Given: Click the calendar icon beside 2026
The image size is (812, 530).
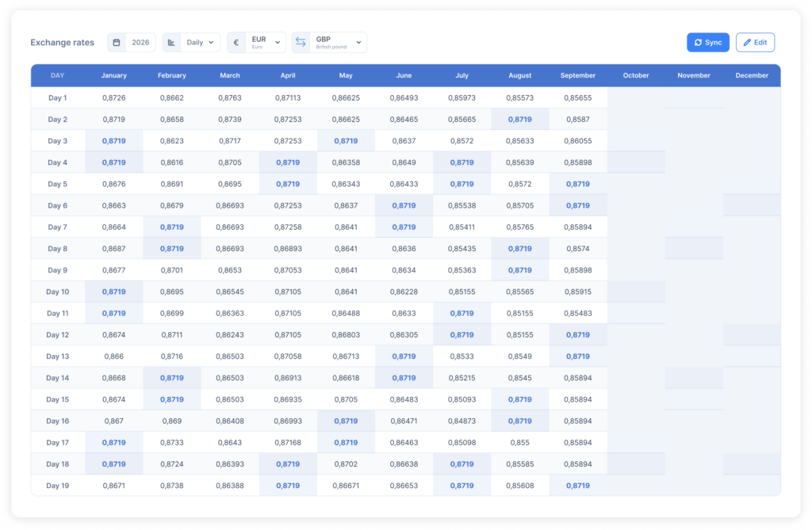Looking at the screenshot, I should [x=117, y=43].
